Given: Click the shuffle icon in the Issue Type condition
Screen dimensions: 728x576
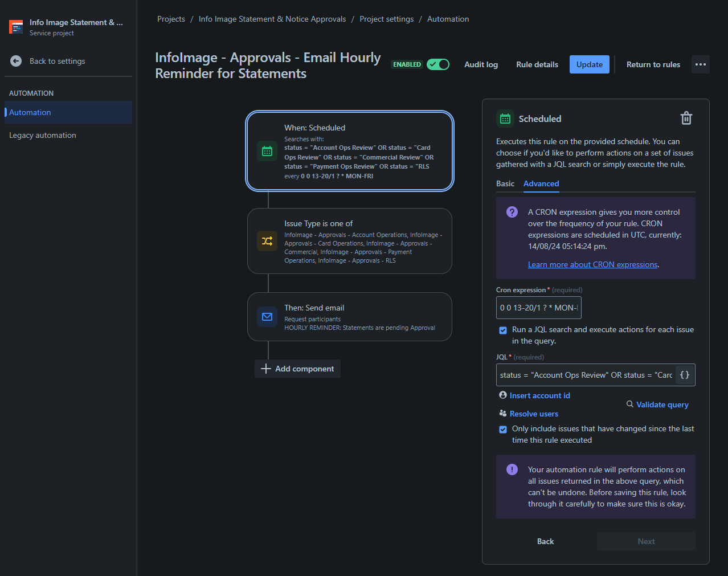Looking at the screenshot, I should (267, 241).
